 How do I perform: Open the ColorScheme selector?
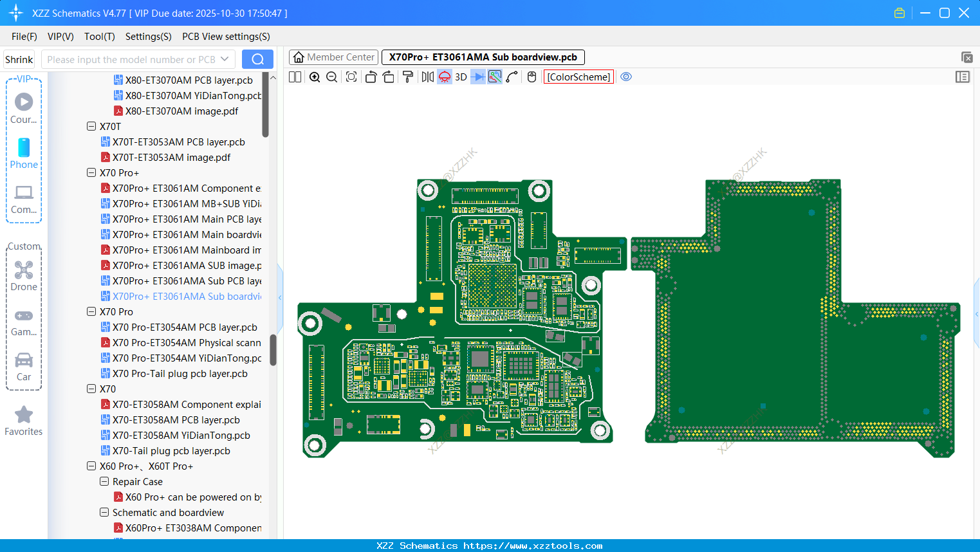(x=578, y=77)
